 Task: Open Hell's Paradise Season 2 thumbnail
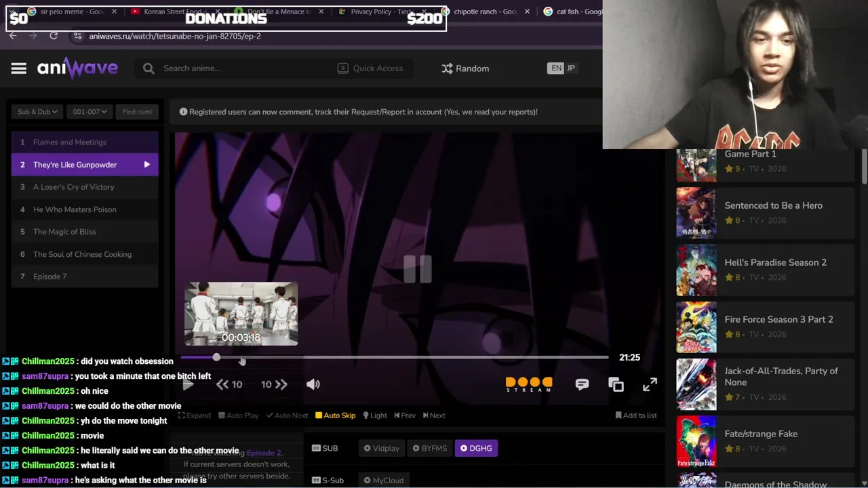pos(696,270)
